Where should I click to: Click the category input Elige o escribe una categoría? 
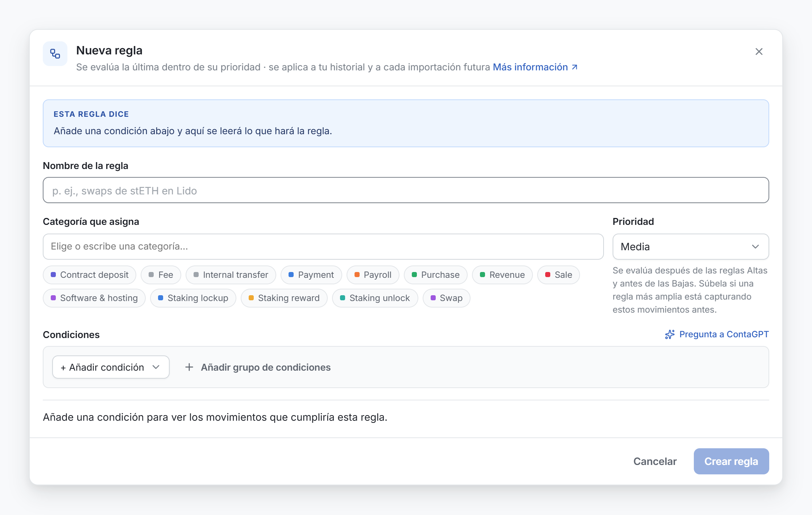coord(323,247)
